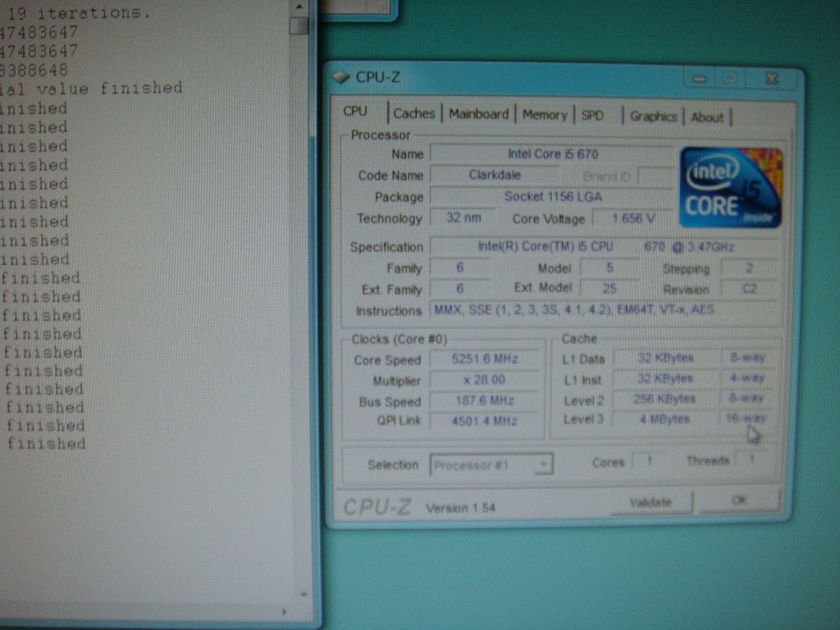This screenshot has height=630, width=840.
Task: Open the Graphics tab
Action: (654, 116)
